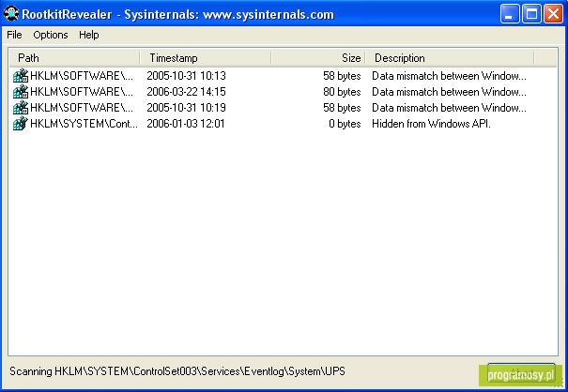568x392 pixels.
Task: Select timestamp 2006-01-03 12:01
Action: tap(186, 124)
